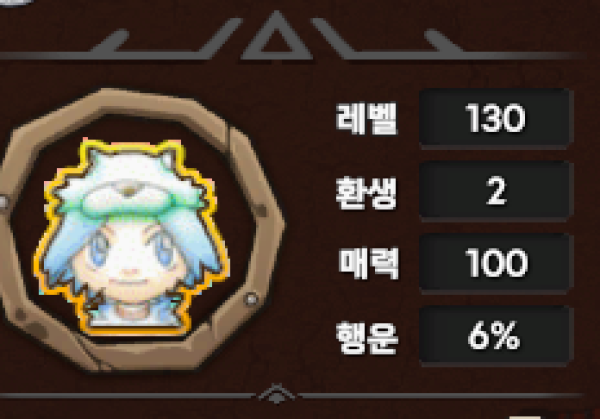Click the character's face in avatar
The image size is (600, 419).
(x=128, y=260)
